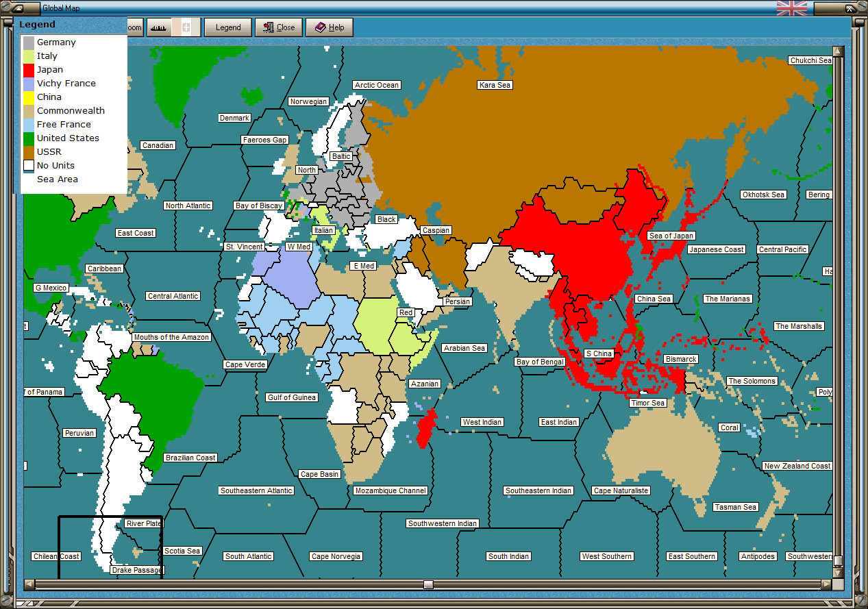Click the Caspian label
The image size is (868, 609).
pyautogui.click(x=436, y=230)
